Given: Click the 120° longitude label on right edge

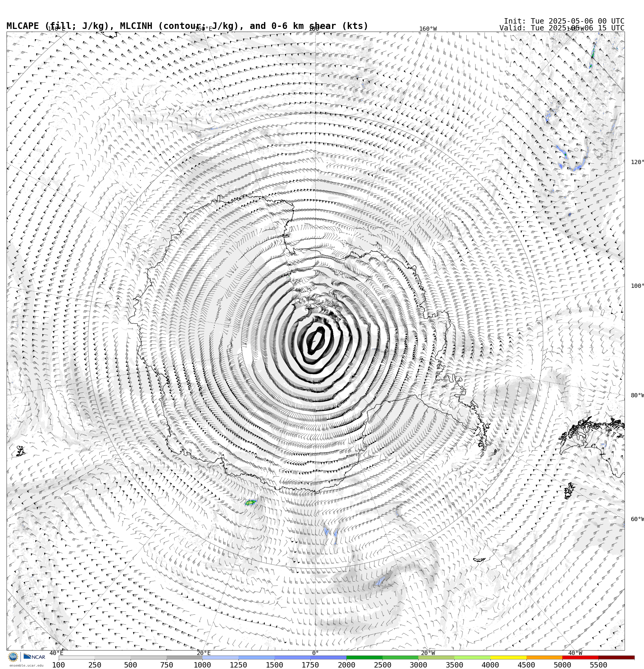Looking at the screenshot, I should coord(637,162).
